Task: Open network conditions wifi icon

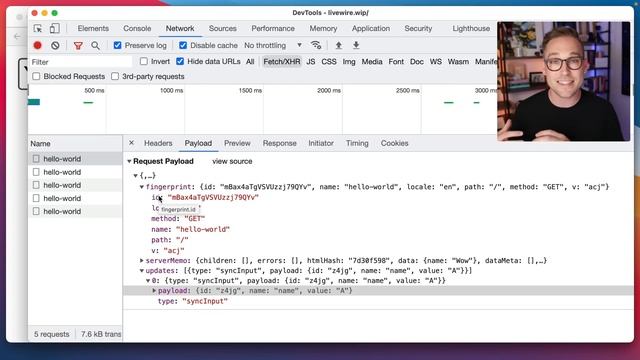Action: pos(316,45)
